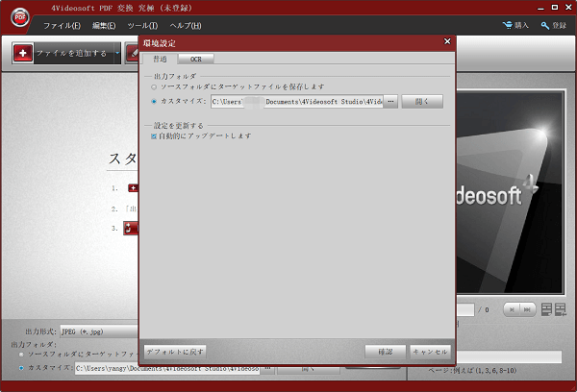Click the browse (...) button in dialog
Image resolution: width=577 pixels, height=392 pixels.
click(x=391, y=101)
